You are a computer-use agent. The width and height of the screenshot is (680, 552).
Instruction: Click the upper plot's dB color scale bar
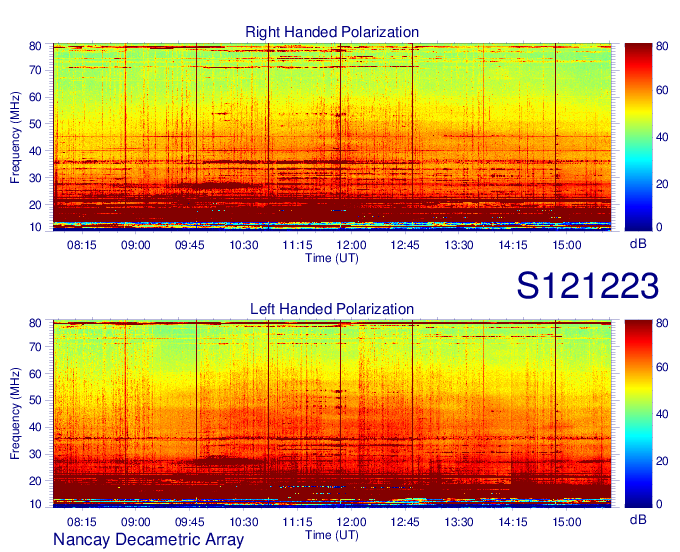point(638,137)
